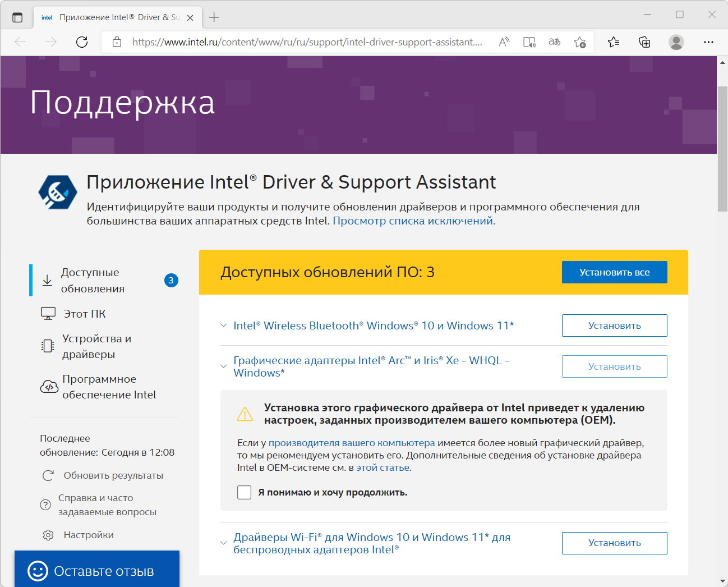Collapse the Arc and Iris Xe graphics chevron
728x587 pixels.
(x=224, y=366)
